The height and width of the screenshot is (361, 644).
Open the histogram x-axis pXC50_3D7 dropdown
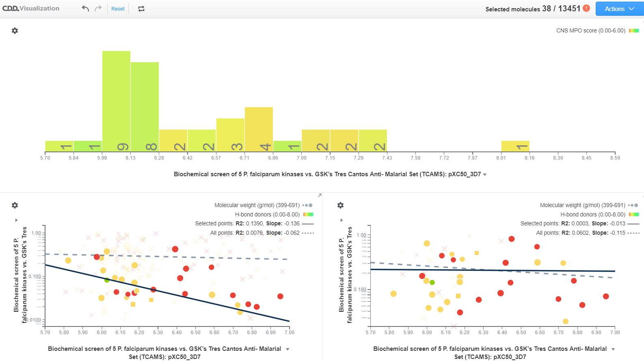click(x=485, y=175)
